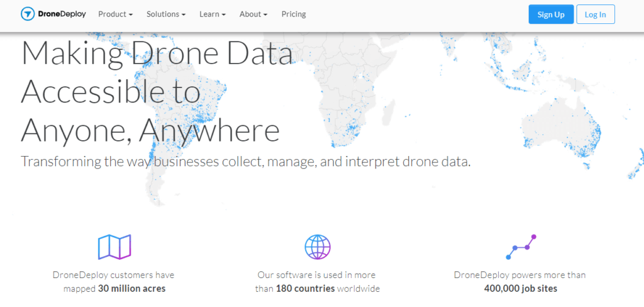The height and width of the screenshot is (307, 644).
Task: Click the 'Transforming the way businesses' subtitle
Action: coord(246,161)
